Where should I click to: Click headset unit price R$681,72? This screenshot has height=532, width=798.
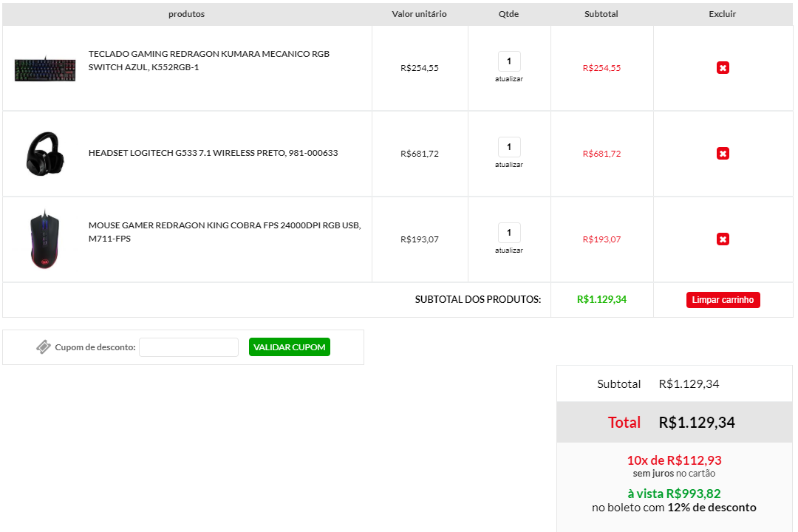tap(420, 153)
